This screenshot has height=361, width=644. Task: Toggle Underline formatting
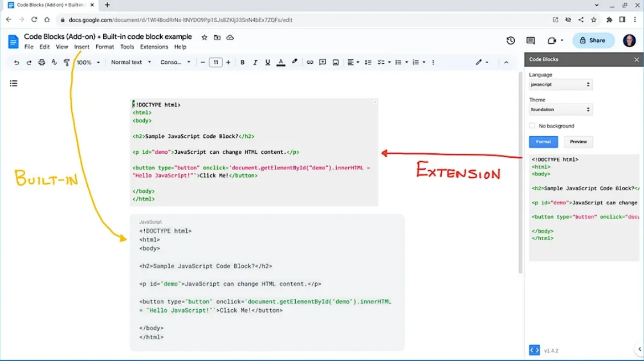pos(268,63)
